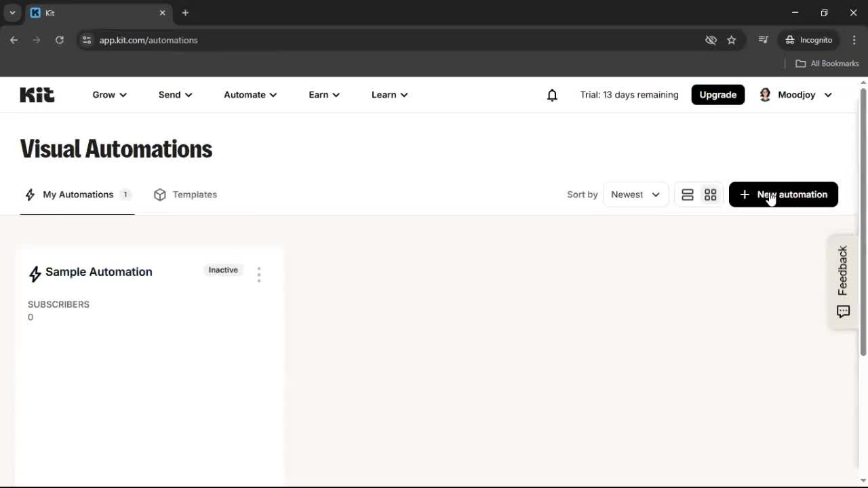Bookmark this page with the star
This screenshot has height=488, width=868.
[x=732, y=40]
